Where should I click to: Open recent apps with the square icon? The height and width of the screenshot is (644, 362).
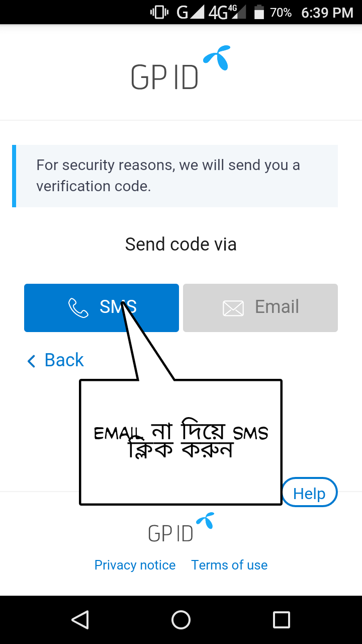[282, 620]
